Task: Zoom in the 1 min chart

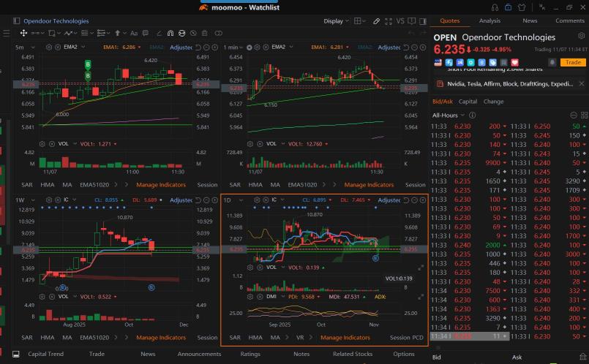Action: point(423,48)
